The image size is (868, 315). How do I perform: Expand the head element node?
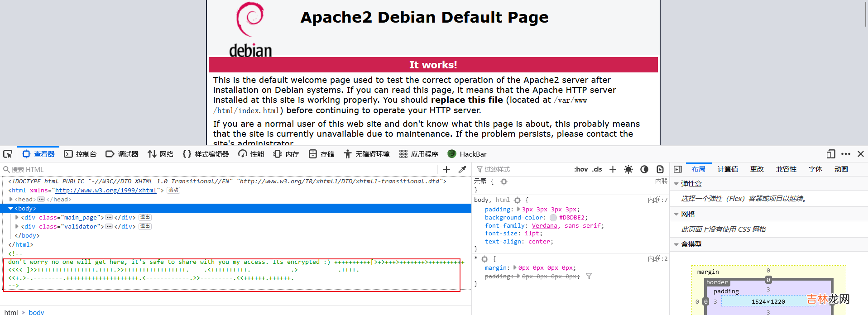[x=11, y=199]
